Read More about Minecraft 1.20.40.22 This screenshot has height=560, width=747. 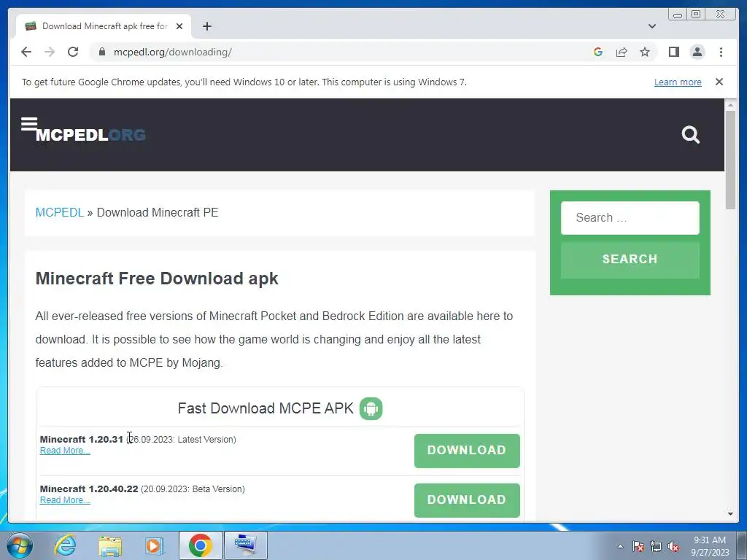(x=65, y=500)
